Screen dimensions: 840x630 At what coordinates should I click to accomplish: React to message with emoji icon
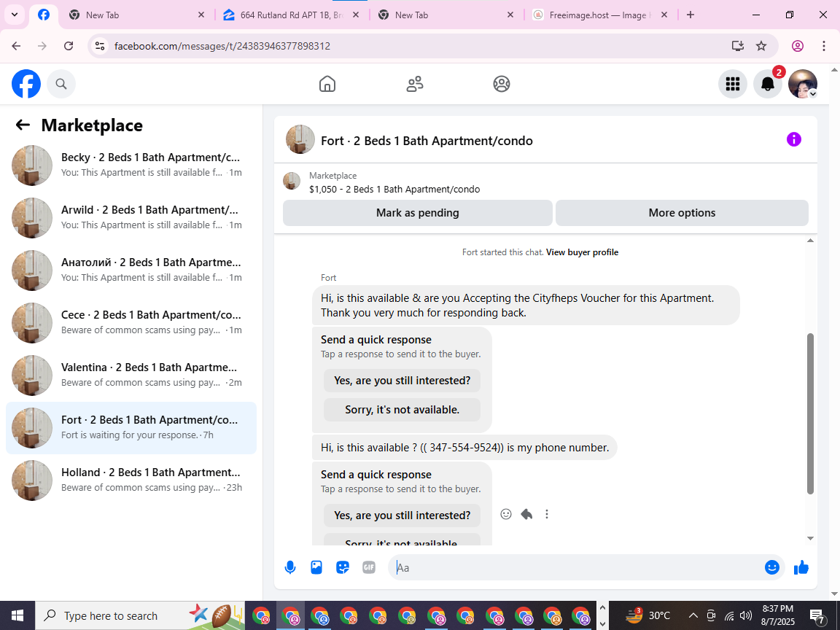coord(506,514)
